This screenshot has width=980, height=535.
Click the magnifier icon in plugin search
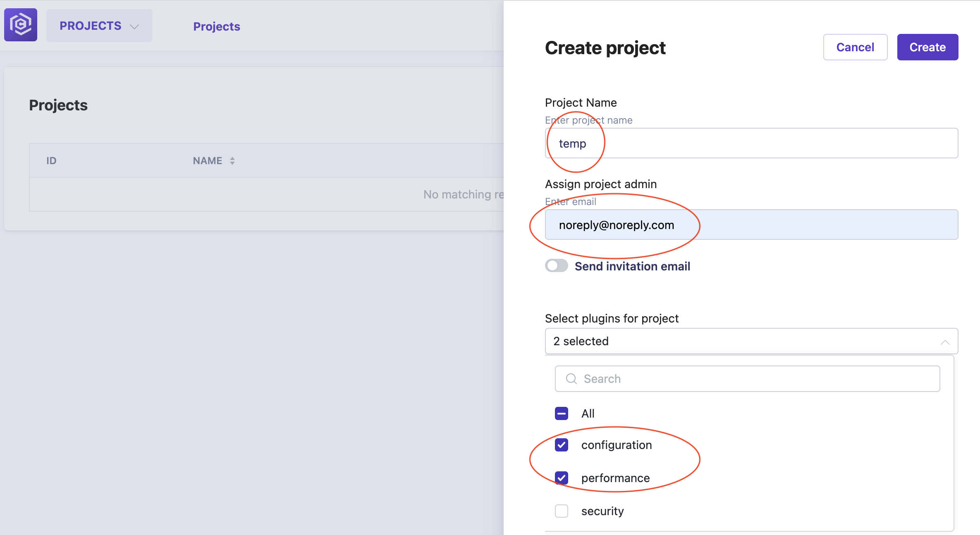(x=571, y=379)
